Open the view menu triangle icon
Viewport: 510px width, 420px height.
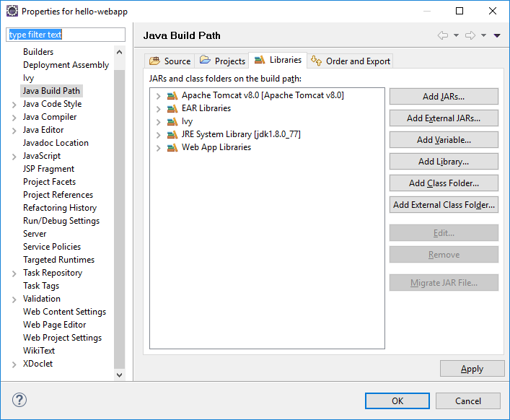[497, 35]
